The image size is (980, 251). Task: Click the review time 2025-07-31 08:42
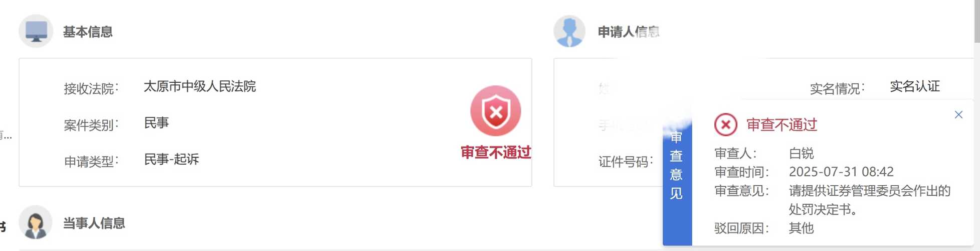(x=841, y=172)
